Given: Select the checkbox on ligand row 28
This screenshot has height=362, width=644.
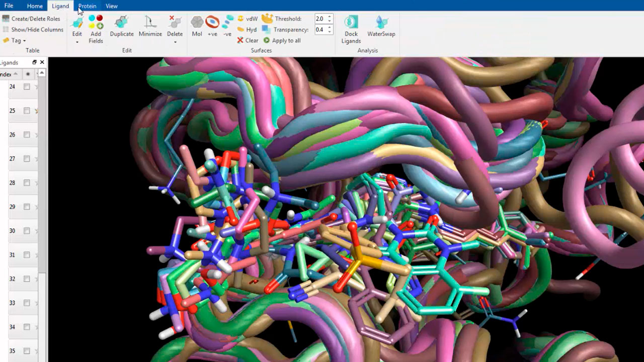Looking at the screenshot, I should click(27, 183).
